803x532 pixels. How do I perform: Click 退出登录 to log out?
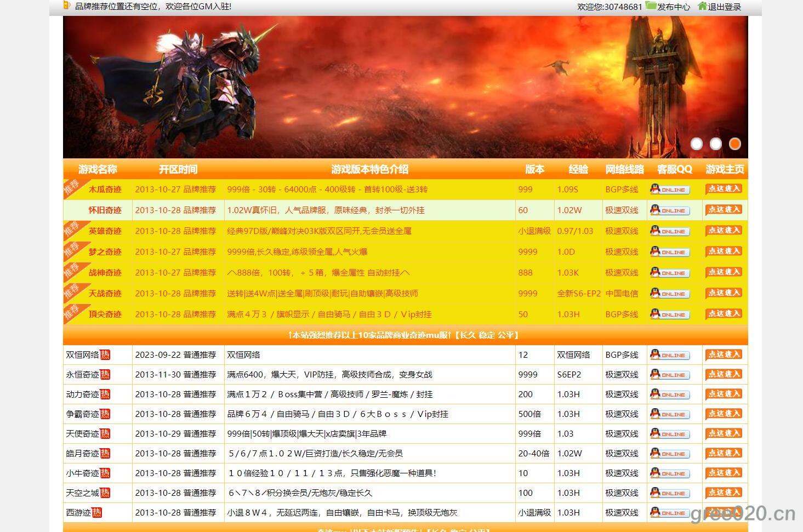coord(725,7)
